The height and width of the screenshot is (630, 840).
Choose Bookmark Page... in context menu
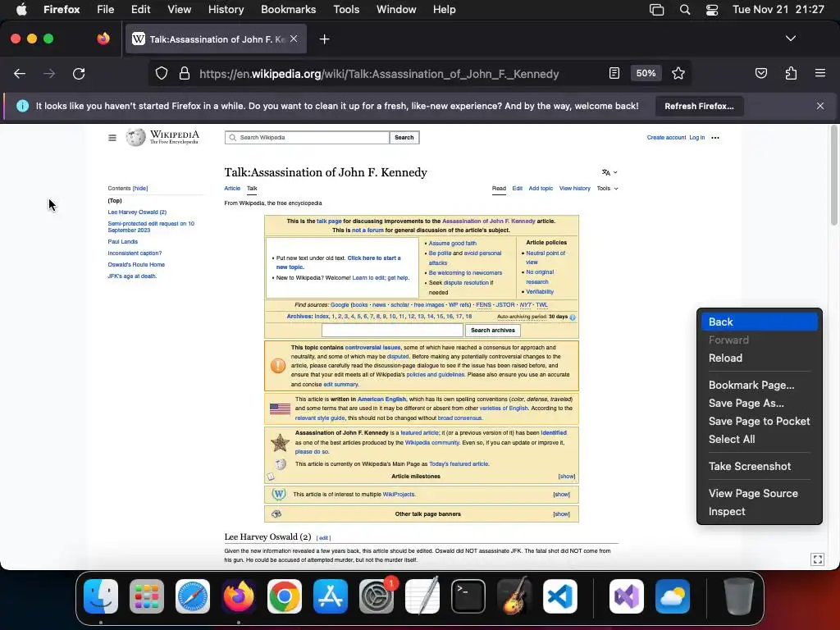click(759, 386)
